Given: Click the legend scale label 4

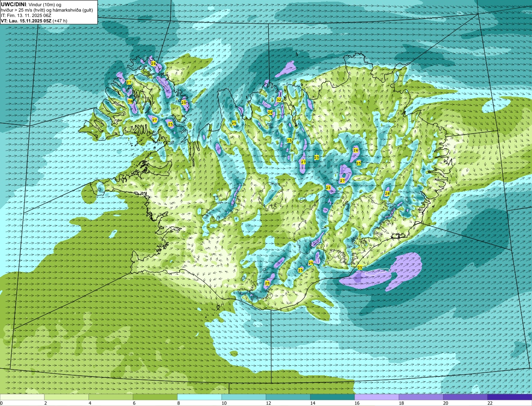Looking at the screenshot, I should [x=90, y=403].
